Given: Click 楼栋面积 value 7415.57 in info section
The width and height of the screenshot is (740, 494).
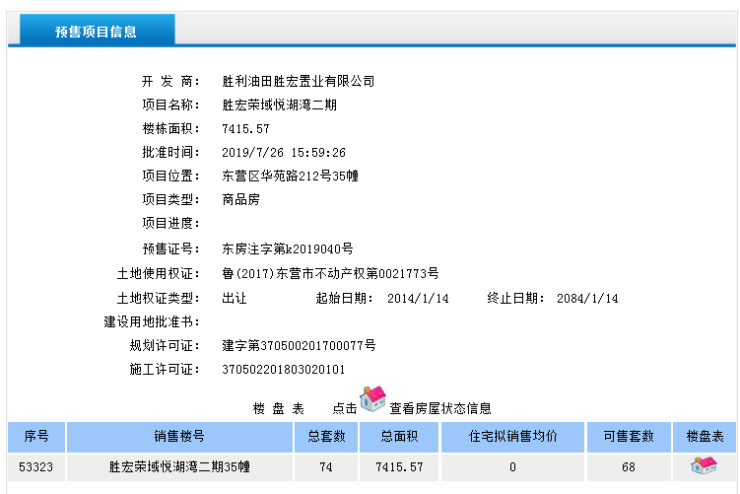Looking at the screenshot, I should [x=245, y=129].
